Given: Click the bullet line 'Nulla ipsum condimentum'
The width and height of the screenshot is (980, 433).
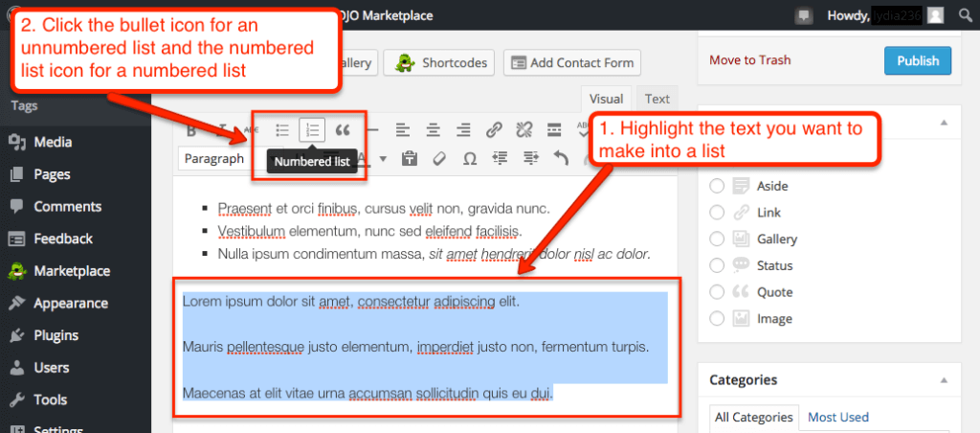Looking at the screenshot, I should (x=434, y=254).
